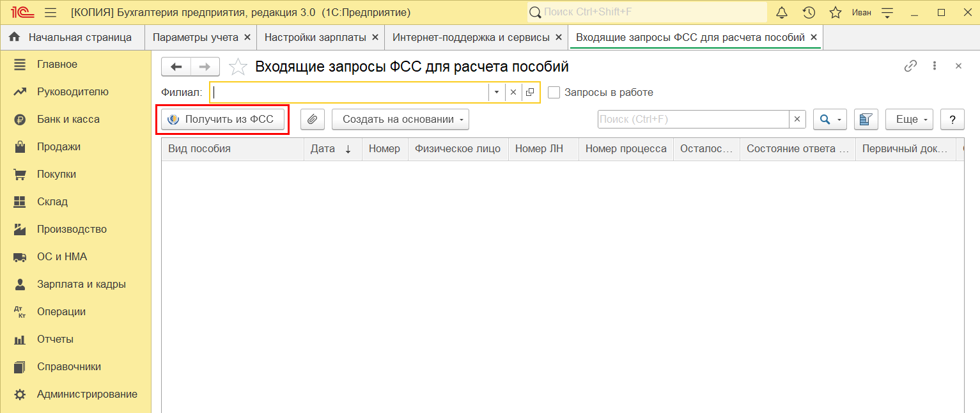
Task: Enable the Запросы в работе checkbox
Action: coord(554,92)
